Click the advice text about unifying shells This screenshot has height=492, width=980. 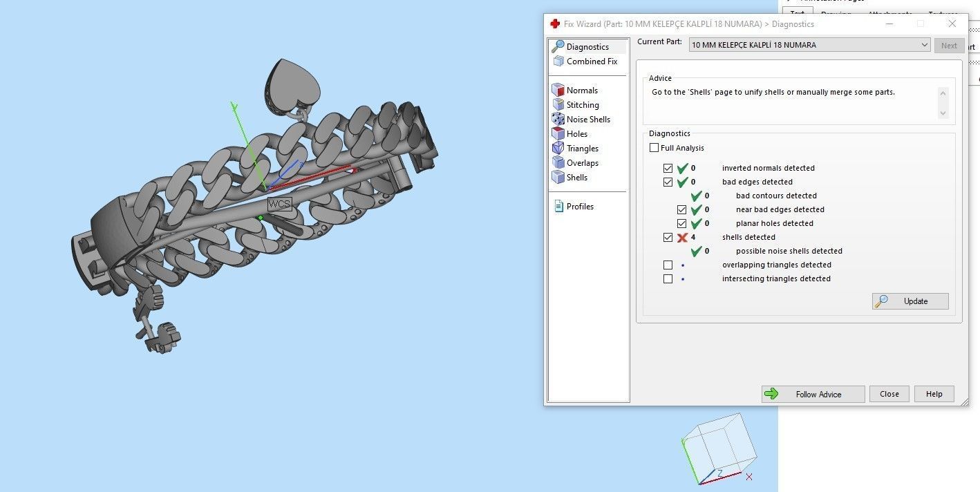[x=773, y=92]
